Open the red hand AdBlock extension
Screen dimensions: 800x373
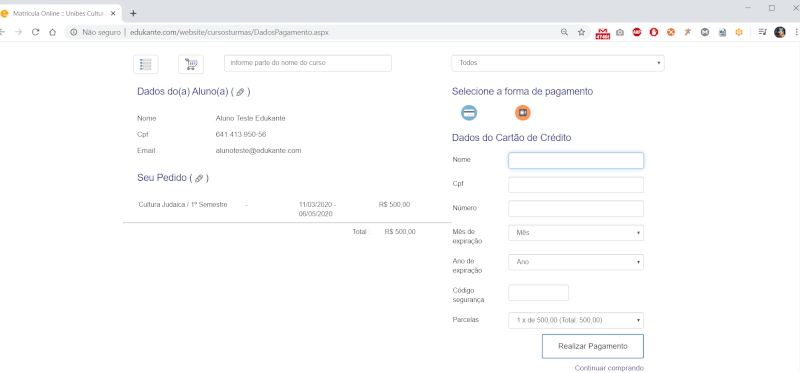pos(654,32)
